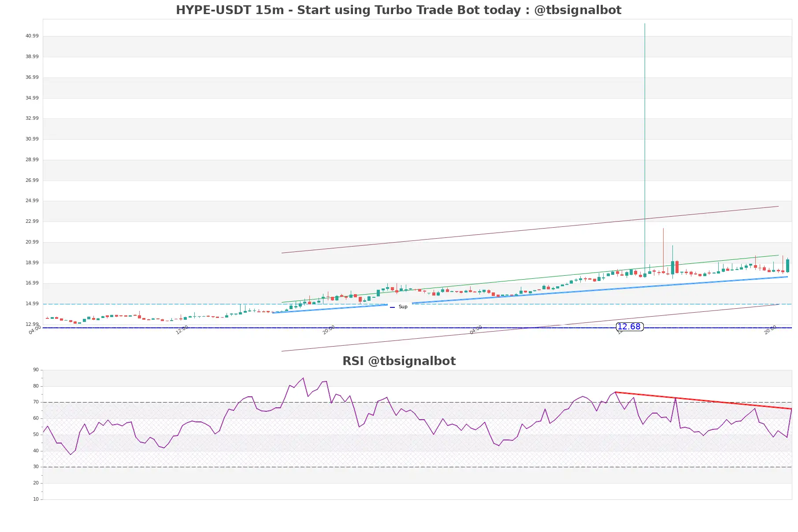Viewport: 798px width, 532px height.
Task: Click the RSI axis value 40
Action: point(36,451)
